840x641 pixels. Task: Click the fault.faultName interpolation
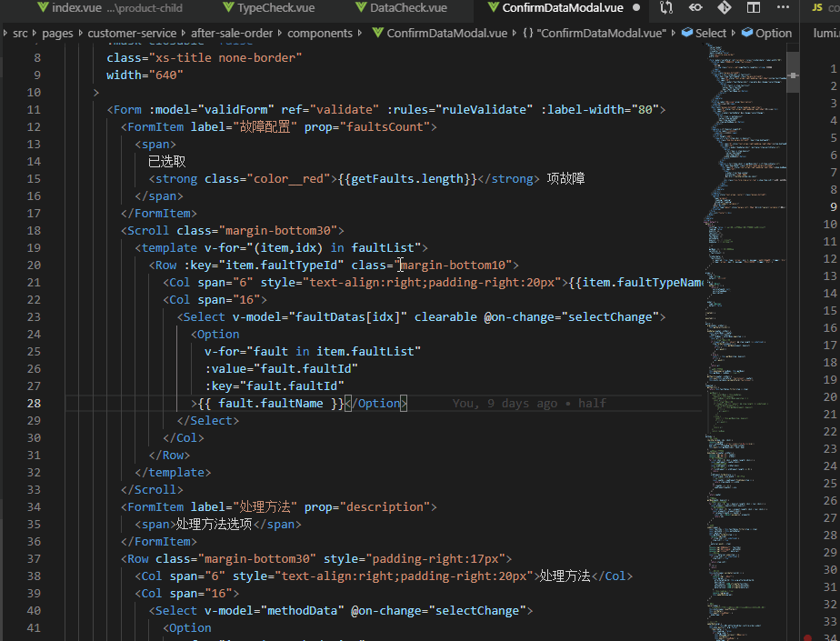[x=271, y=403]
